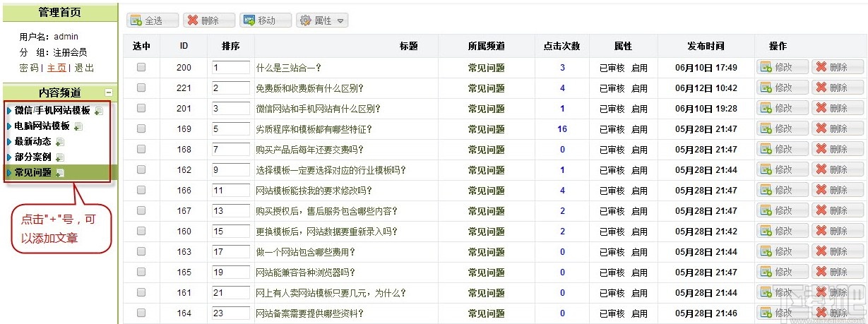Click the sort order field showing 23
Image resolution: width=868 pixels, height=324 pixels.
230,313
